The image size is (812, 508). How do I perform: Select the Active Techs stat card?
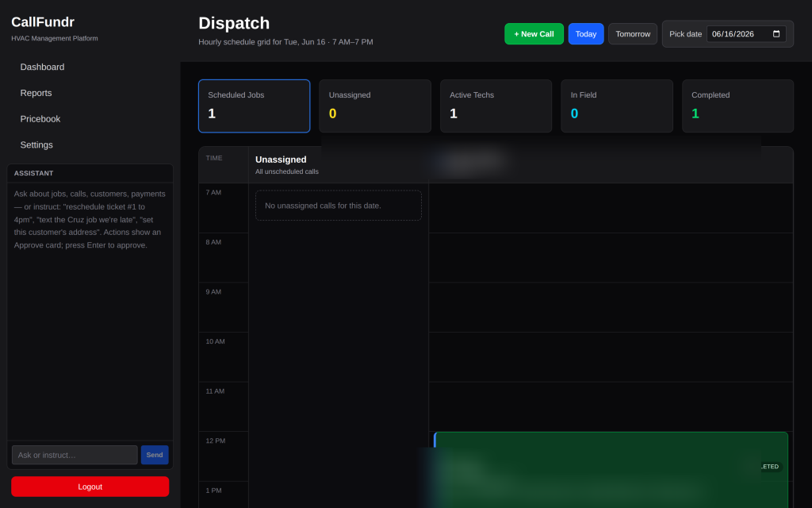click(496, 106)
